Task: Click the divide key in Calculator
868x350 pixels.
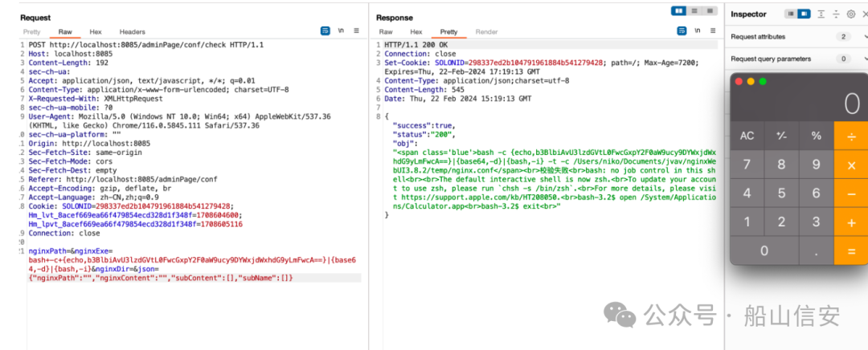Action: coord(851,136)
